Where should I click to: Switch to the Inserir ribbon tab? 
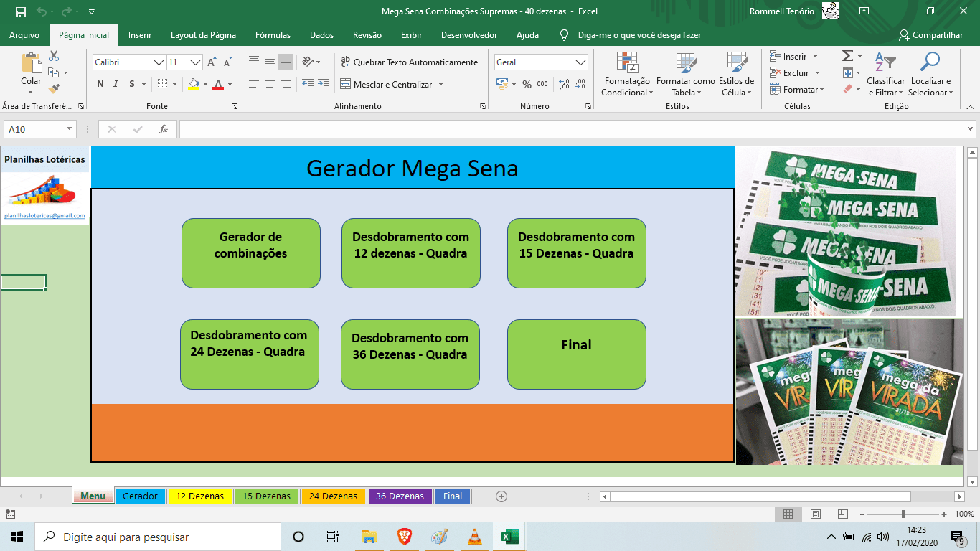(140, 35)
